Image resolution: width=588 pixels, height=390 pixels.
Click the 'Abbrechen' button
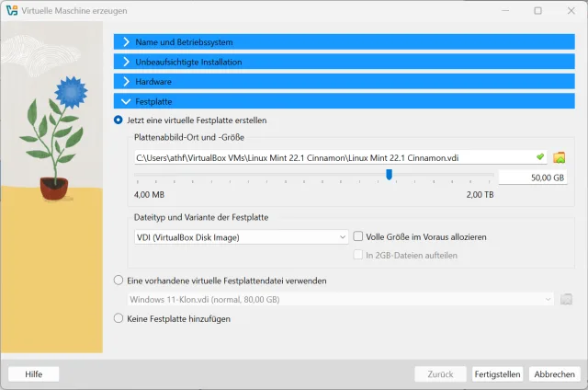point(555,374)
